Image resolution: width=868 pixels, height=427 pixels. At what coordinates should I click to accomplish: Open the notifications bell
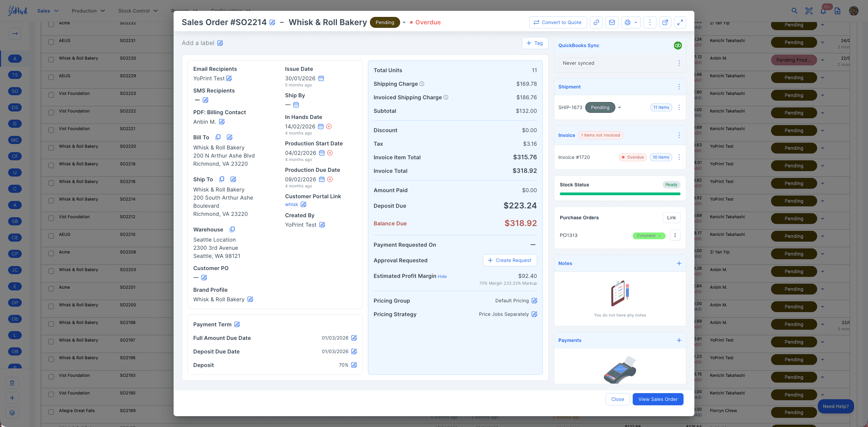tap(823, 11)
